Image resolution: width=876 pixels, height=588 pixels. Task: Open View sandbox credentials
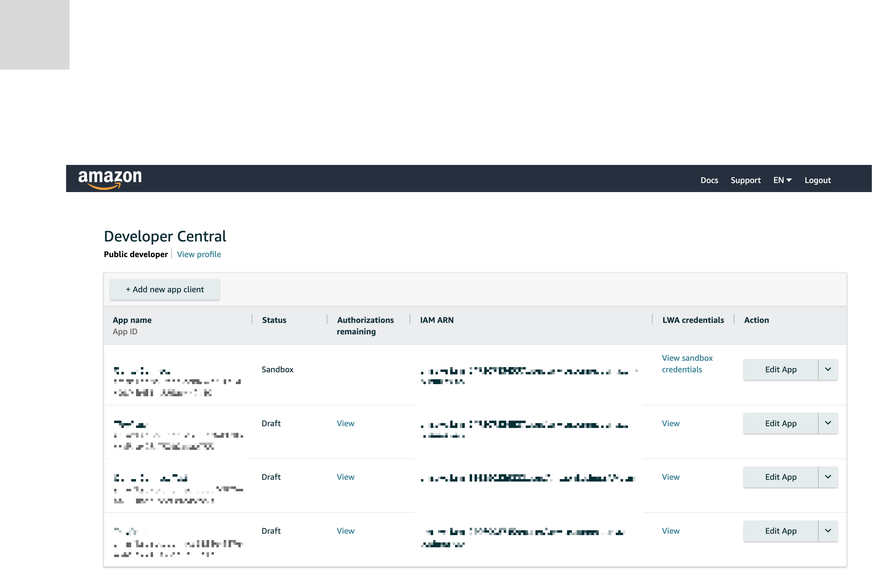(687, 363)
